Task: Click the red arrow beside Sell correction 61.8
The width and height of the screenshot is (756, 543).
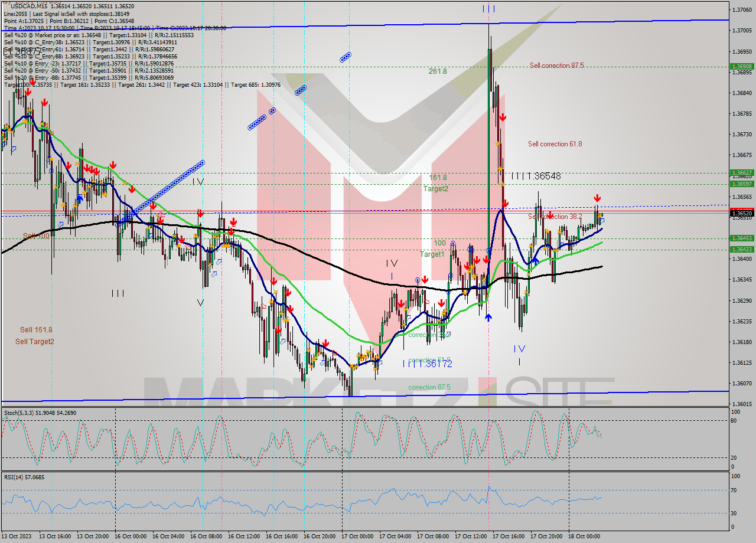Action: point(503,117)
